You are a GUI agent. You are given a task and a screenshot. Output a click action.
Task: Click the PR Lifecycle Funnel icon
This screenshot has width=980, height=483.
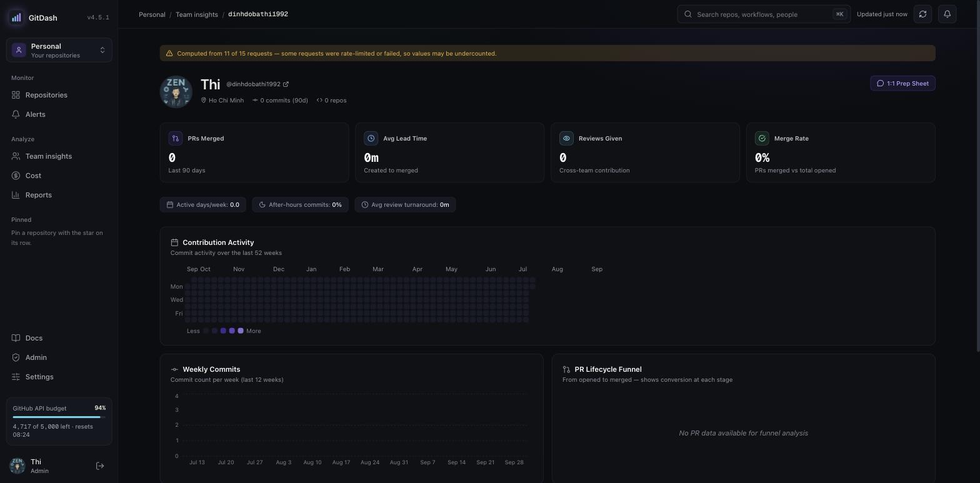(566, 369)
